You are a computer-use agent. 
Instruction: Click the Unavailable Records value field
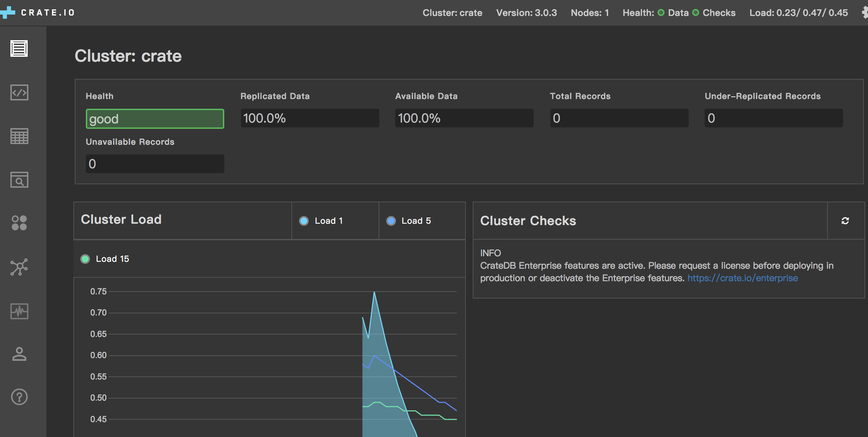tap(155, 164)
